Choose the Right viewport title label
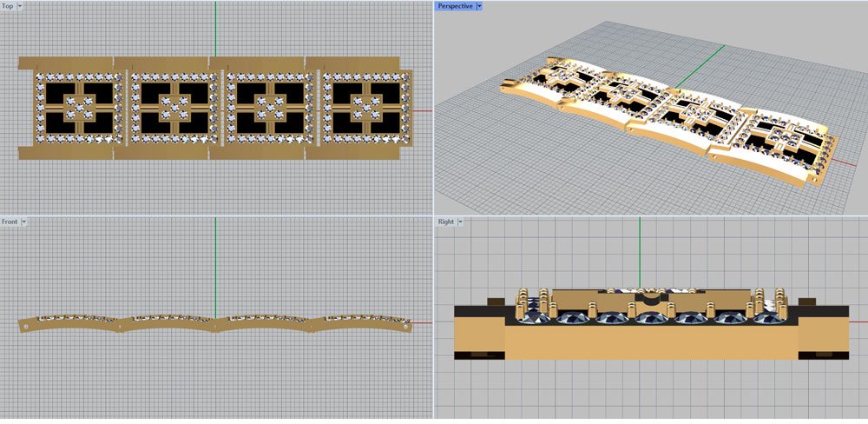The height and width of the screenshot is (424, 868). (x=445, y=222)
